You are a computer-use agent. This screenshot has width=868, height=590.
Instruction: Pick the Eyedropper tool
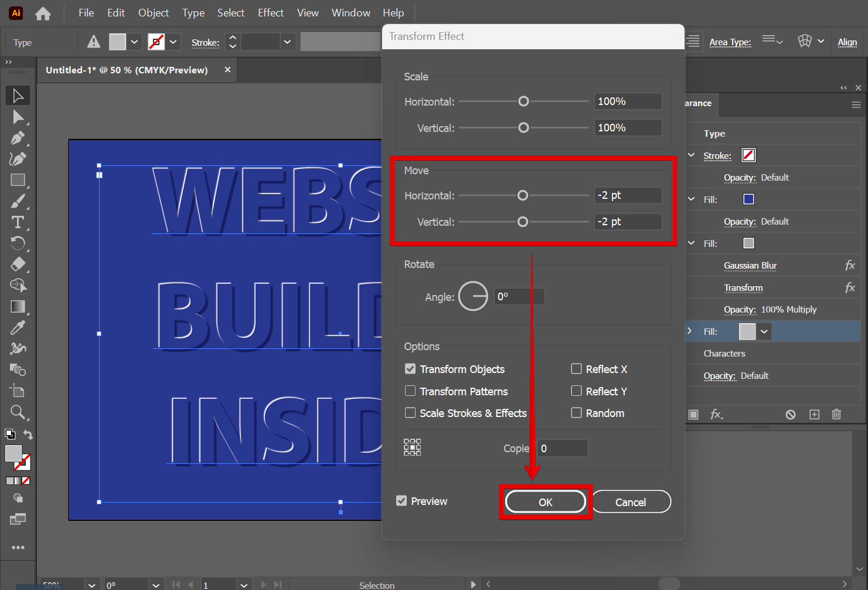point(18,327)
